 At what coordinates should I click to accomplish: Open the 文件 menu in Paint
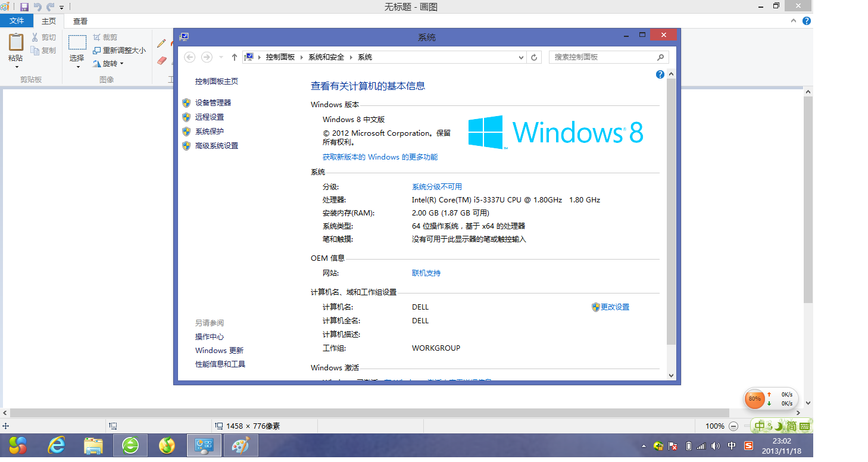17,21
